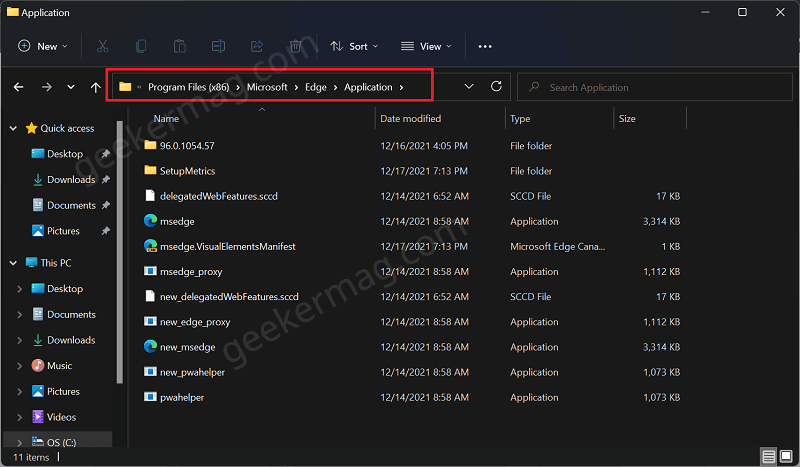Expand Music under This PC
The width and height of the screenshot is (800, 467).
coord(19,366)
